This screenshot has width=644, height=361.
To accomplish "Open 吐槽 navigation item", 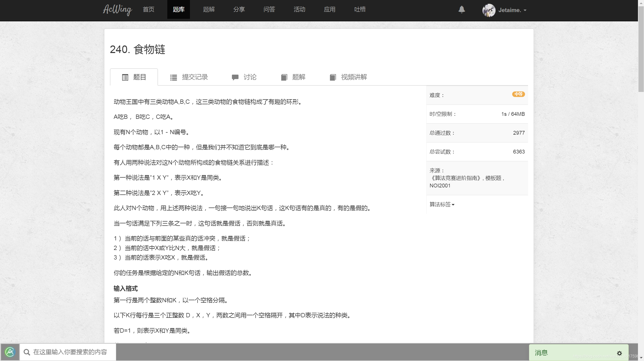I will [x=360, y=10].
